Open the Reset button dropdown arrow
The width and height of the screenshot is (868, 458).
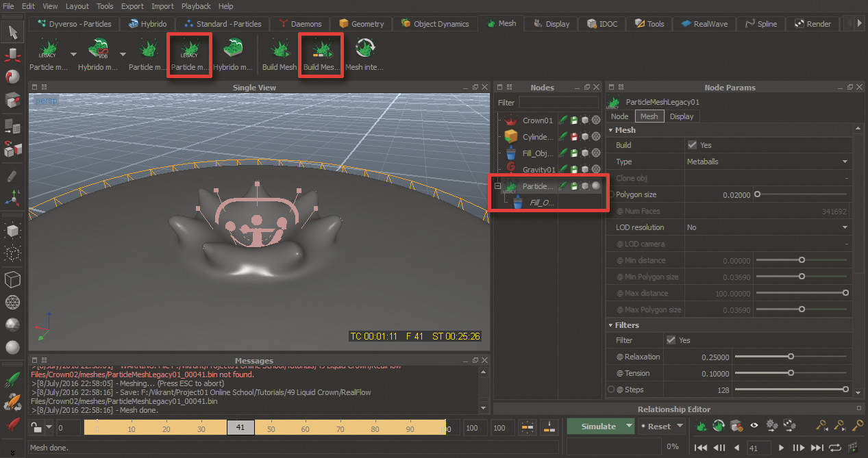(x=680, y=427)
